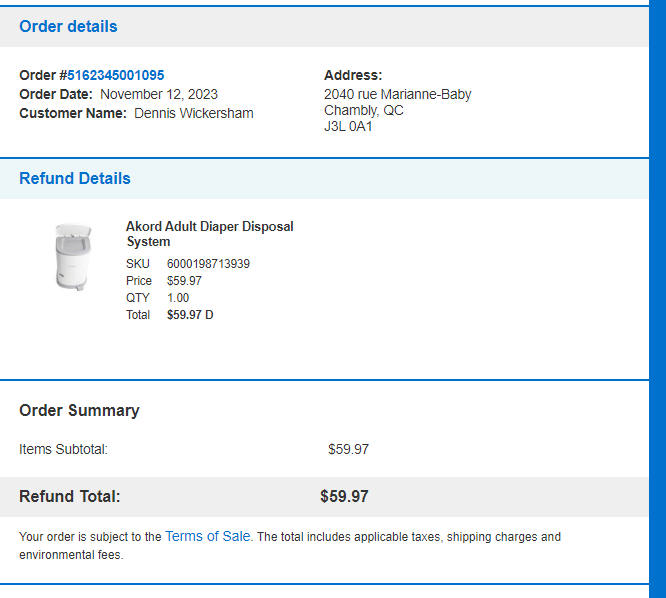Click the Refund Details heading
The image size is (666, 598).
75,178
